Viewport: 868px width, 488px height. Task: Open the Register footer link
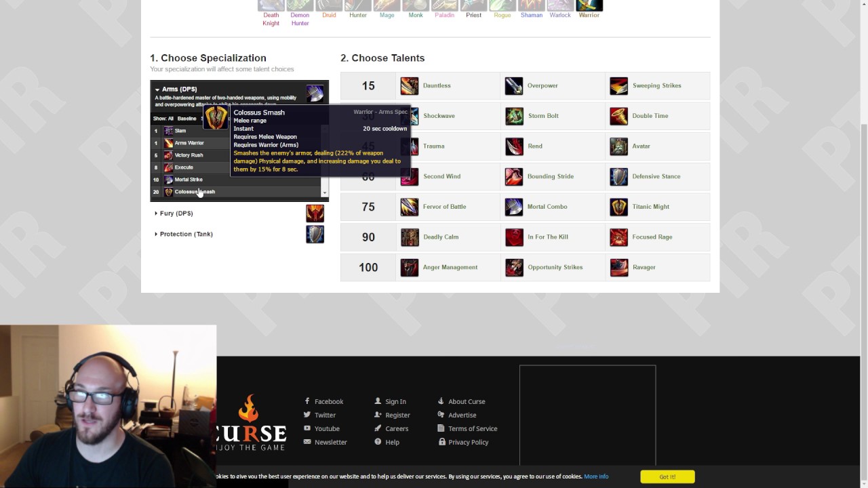click(397, 415)
